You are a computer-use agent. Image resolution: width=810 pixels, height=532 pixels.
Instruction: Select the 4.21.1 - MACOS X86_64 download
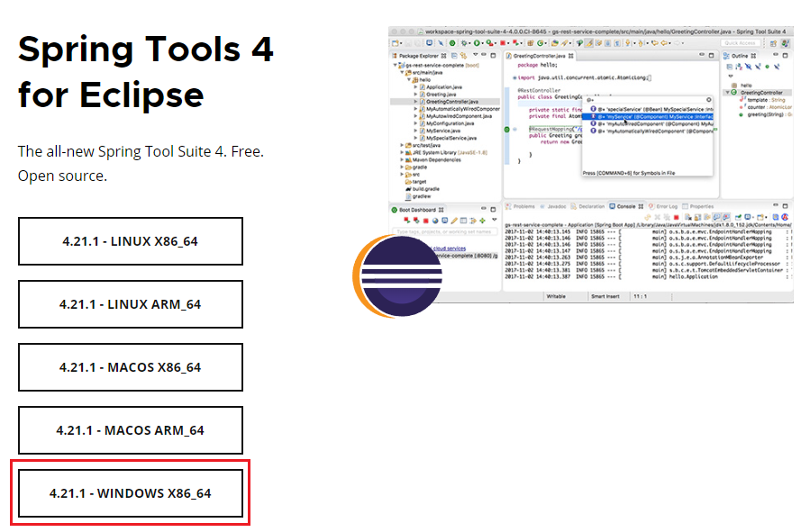[x=130, y=367]
